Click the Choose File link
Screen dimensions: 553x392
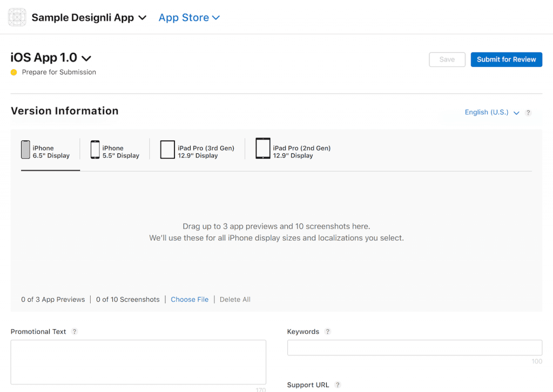tap(190, 299)
